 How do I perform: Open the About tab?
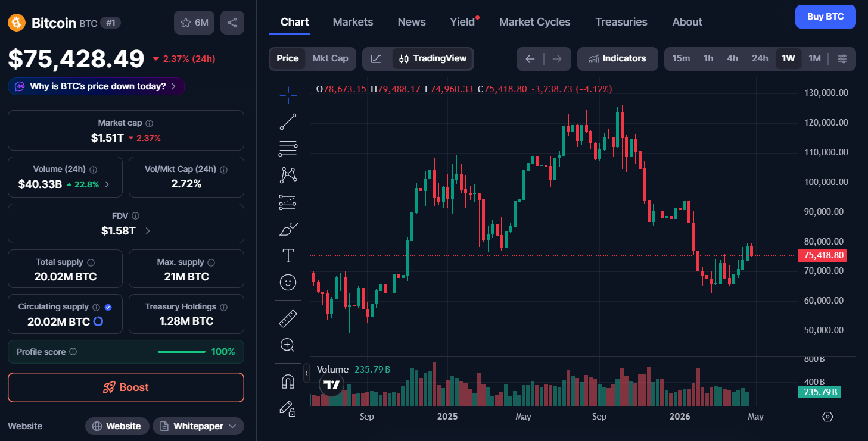687,22
